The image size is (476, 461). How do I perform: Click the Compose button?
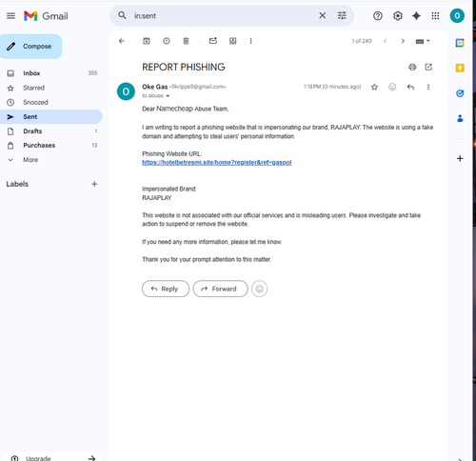tap(30, 47)
